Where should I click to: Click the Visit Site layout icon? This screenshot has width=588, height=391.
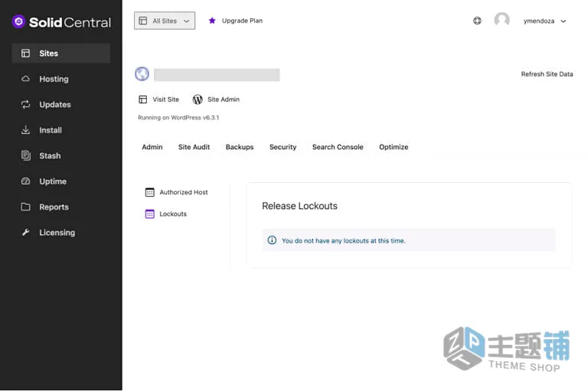[x=143, y=99]
